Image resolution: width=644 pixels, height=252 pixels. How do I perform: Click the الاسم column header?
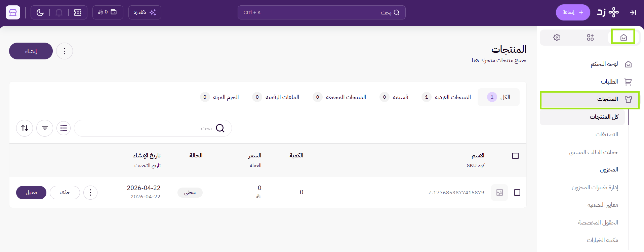tap(478, 155)
